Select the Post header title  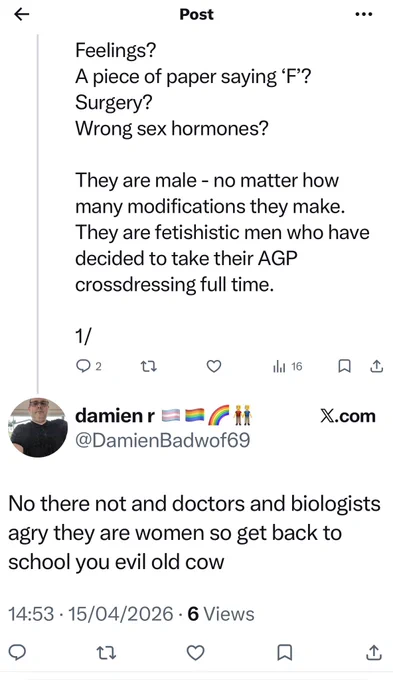196,14
